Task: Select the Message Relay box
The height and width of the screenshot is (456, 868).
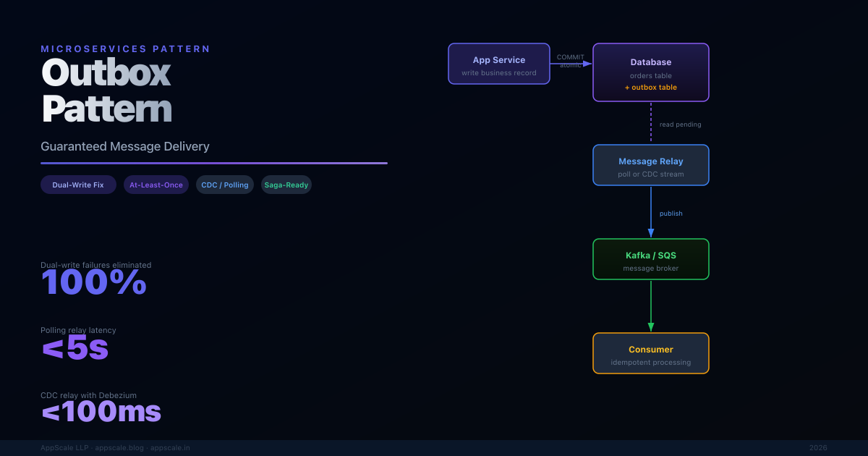Action: click(x=651, y=165)
